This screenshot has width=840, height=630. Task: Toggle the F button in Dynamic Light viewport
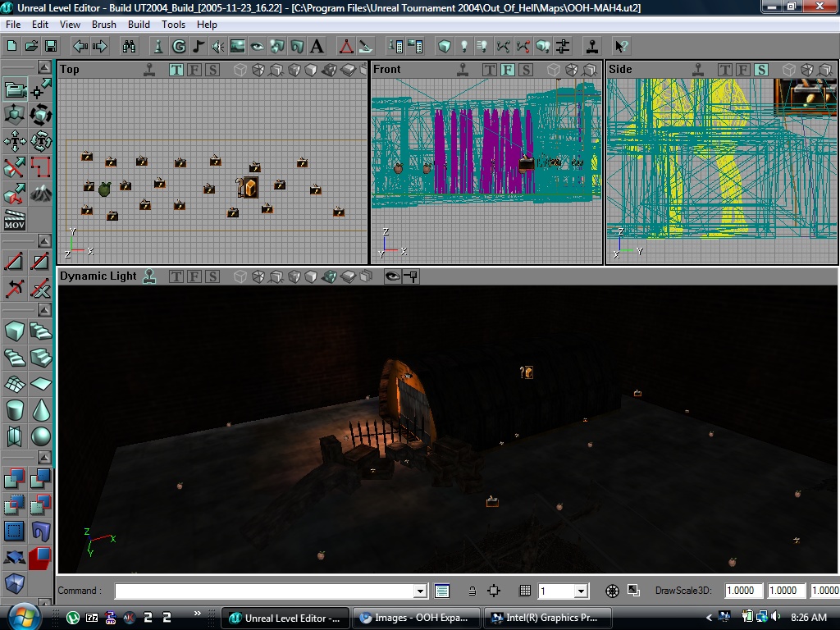click(194, 276)
